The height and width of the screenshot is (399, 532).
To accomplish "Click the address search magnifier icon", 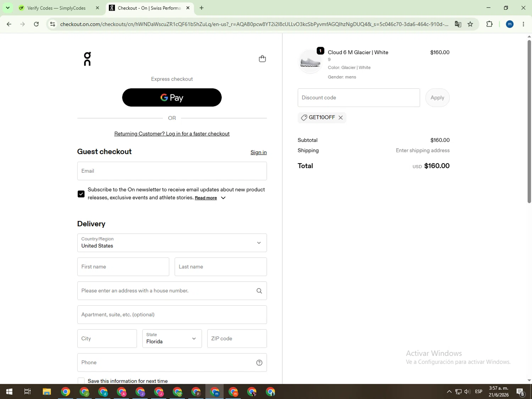I will tap(259, 291).
